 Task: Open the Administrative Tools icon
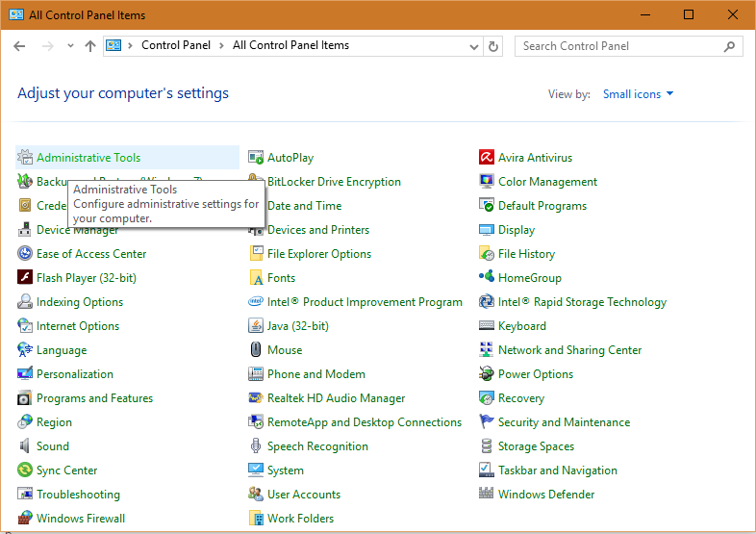(x=25, y=157)
